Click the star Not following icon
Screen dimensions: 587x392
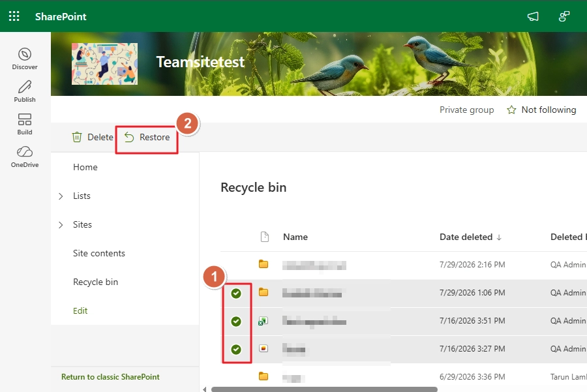(x=511, y=110)
